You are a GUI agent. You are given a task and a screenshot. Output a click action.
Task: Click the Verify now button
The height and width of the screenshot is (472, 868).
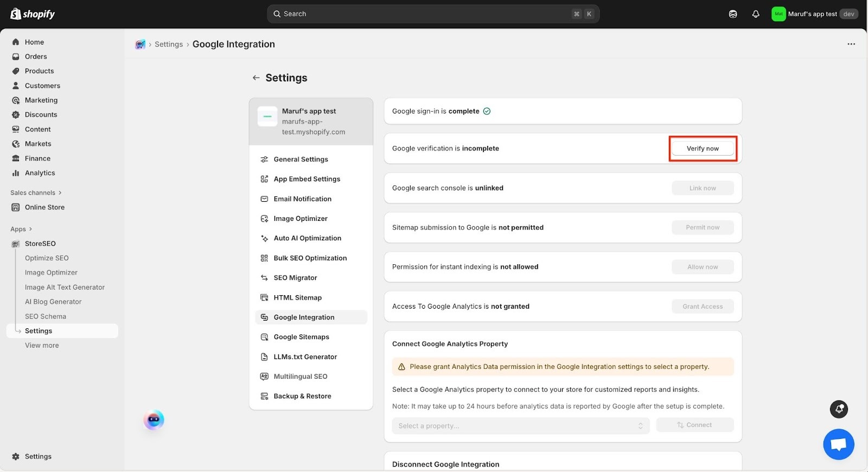[x=703, y=149]
